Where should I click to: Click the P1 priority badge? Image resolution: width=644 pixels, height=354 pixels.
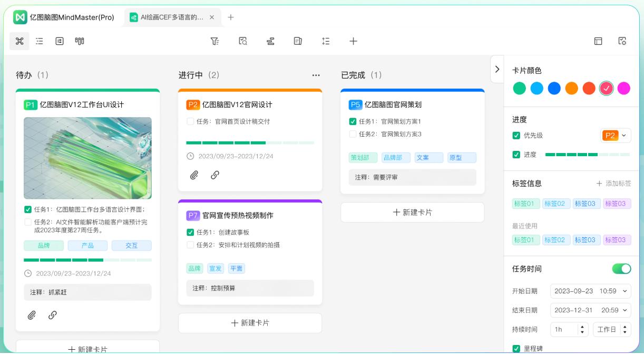point(31,104)
